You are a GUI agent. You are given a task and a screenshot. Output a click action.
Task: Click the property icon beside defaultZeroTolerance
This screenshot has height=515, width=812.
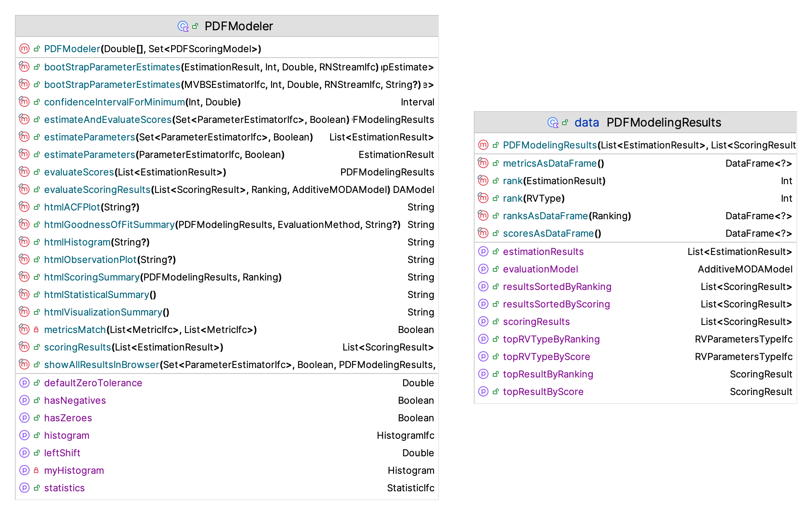24,383
